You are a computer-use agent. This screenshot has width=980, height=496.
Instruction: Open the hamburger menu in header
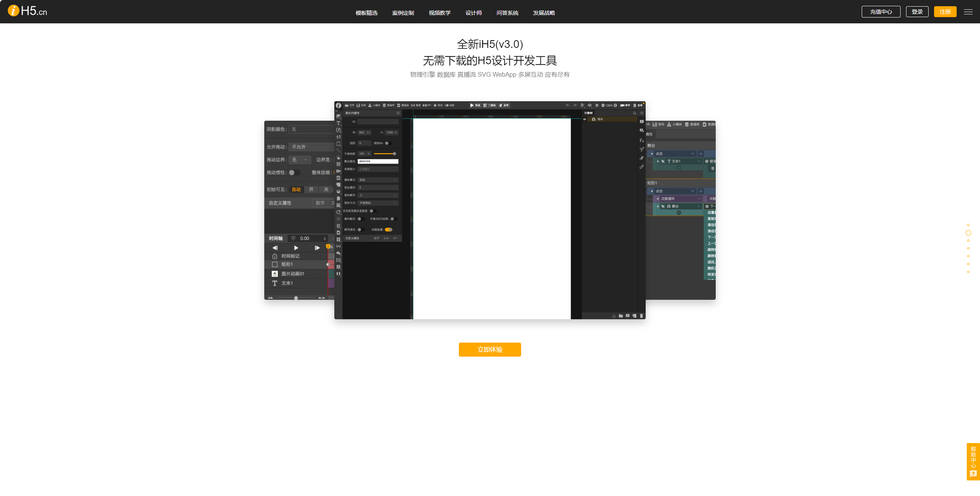tap(968, 12)
